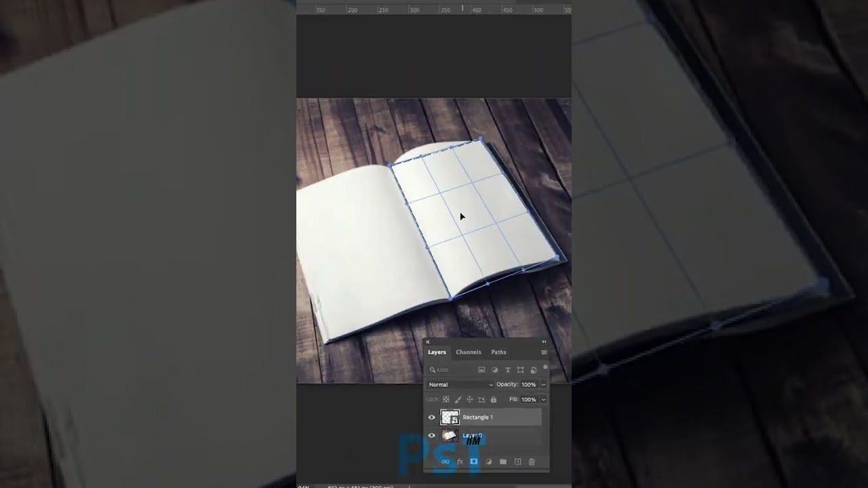Click the link layers icon
This screenshot has width=868, height=488.
pyautogui.click(x=446, y=462)
